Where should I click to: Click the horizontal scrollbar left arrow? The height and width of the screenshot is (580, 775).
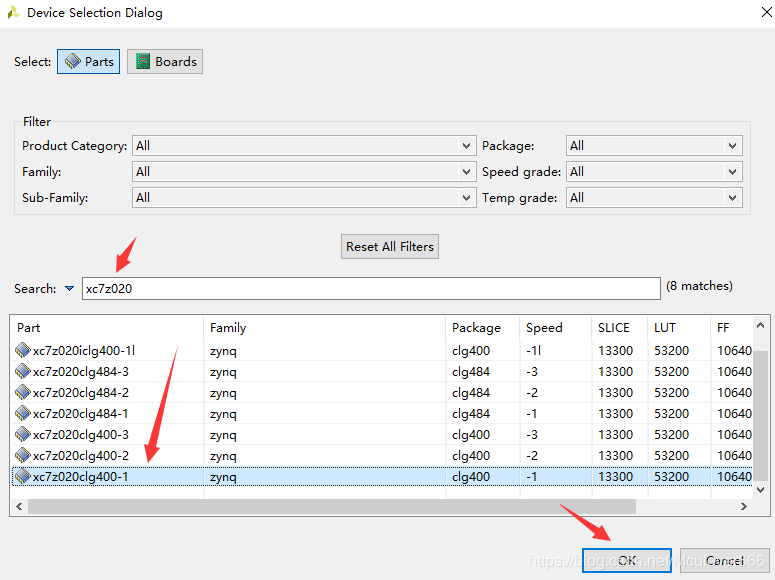[19, 506]
